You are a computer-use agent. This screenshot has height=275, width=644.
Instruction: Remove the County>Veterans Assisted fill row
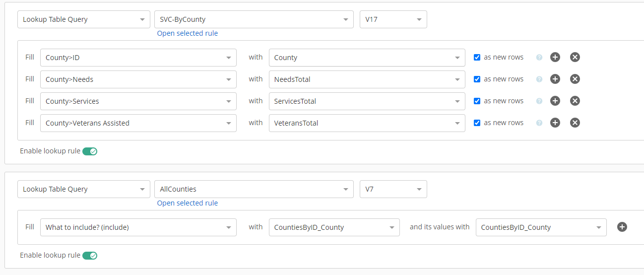tap(575, 123)
